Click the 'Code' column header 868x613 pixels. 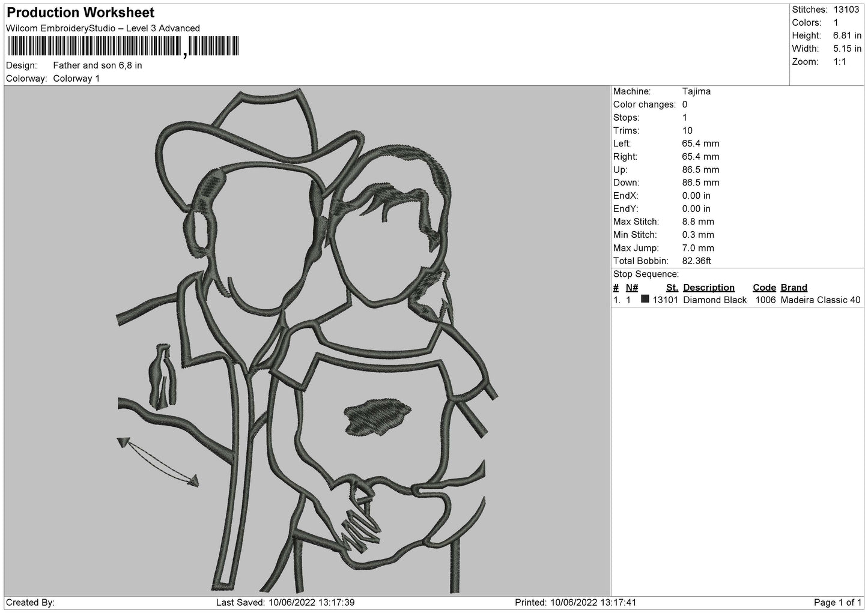point(764,288)
